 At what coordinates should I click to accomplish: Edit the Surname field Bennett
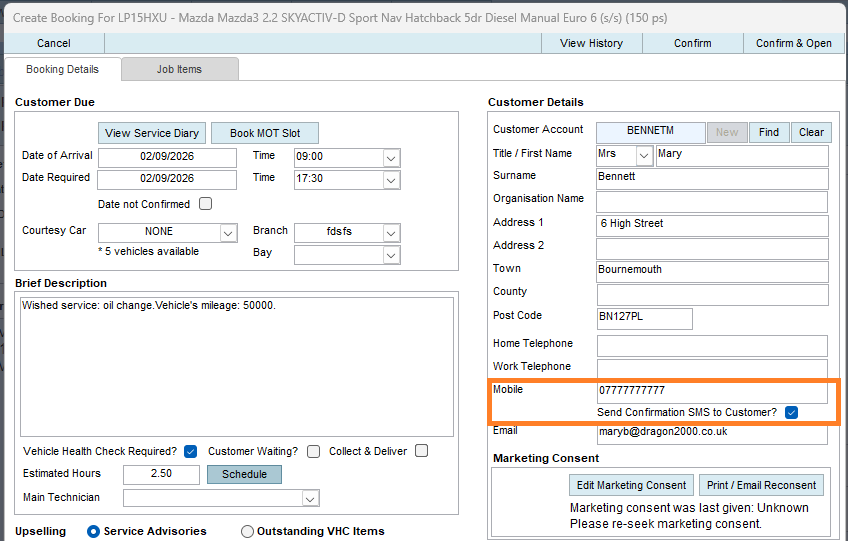712,179
